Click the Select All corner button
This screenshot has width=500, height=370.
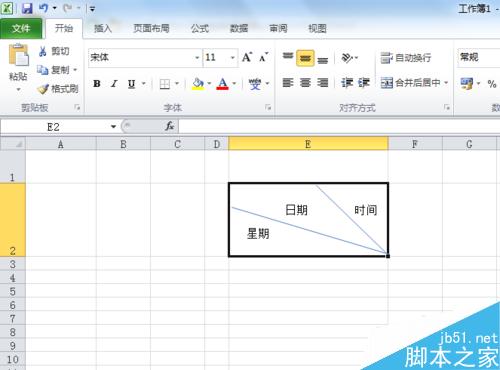point(13,144)
